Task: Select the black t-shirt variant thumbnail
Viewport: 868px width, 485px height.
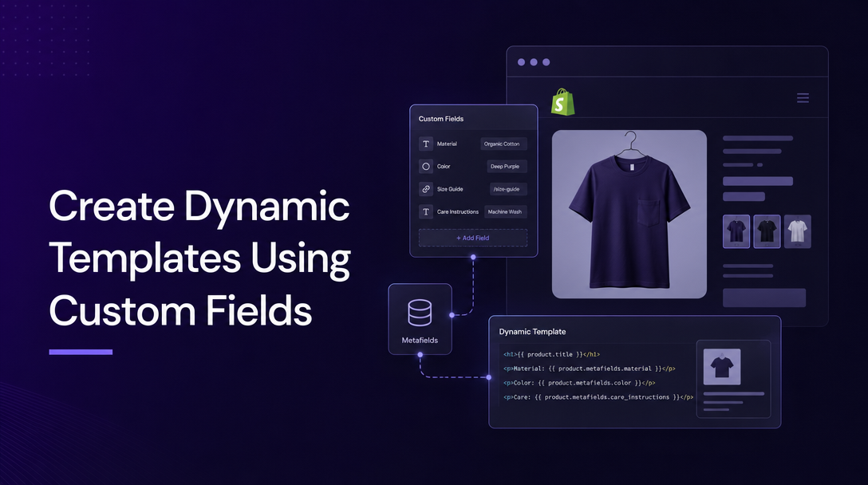Action: 767,231
